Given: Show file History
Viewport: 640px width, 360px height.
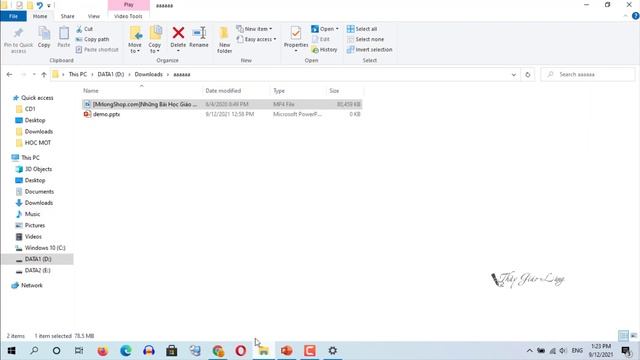Looking at the screenshot, I should pos(324,49).
